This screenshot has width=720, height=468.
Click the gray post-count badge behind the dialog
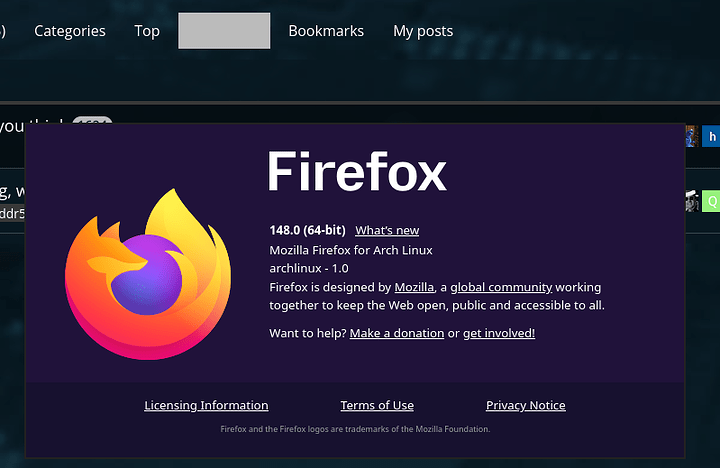92,120
